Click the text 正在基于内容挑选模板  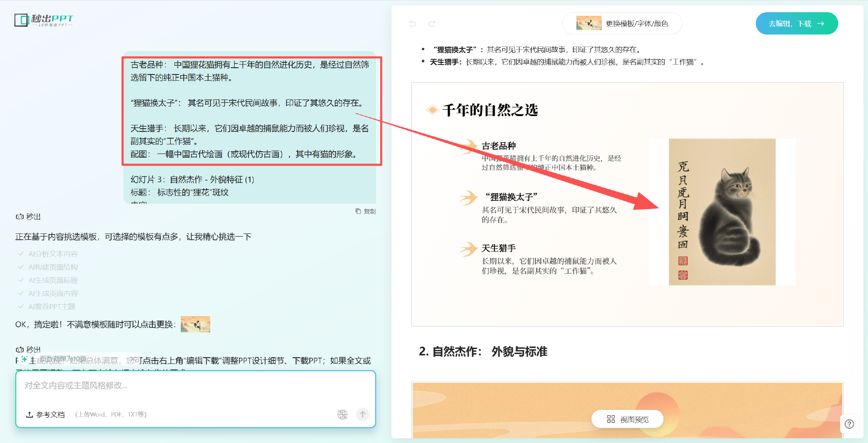pyautogui.click(x=56, y=237)
